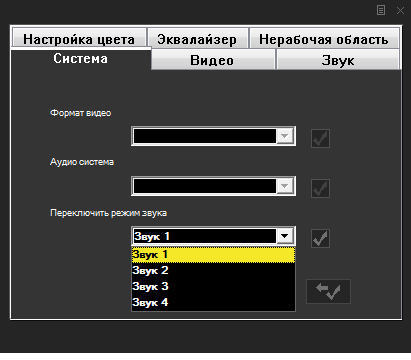Apply Формат видео with its checkmark button

[320, 138]
